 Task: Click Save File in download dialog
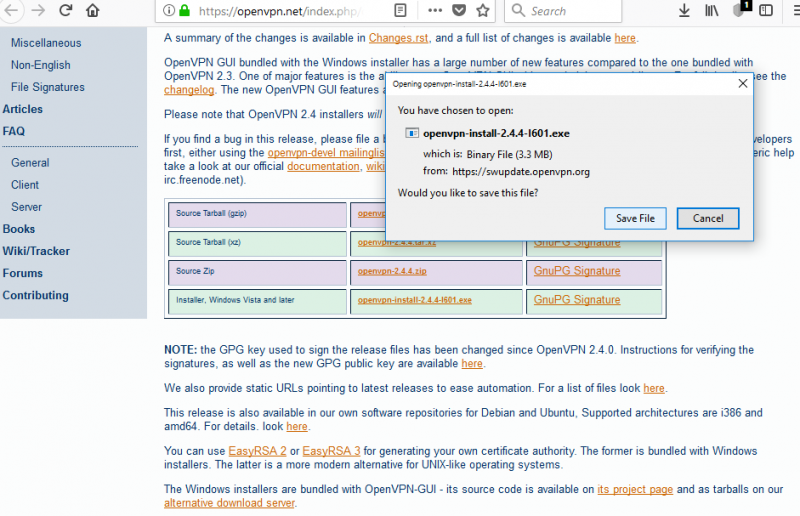635,218
